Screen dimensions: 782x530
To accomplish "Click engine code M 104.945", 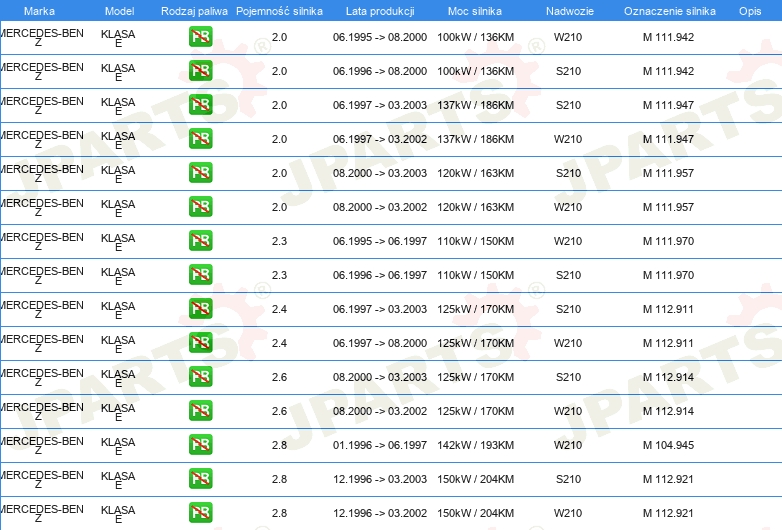I will (668, 445).
